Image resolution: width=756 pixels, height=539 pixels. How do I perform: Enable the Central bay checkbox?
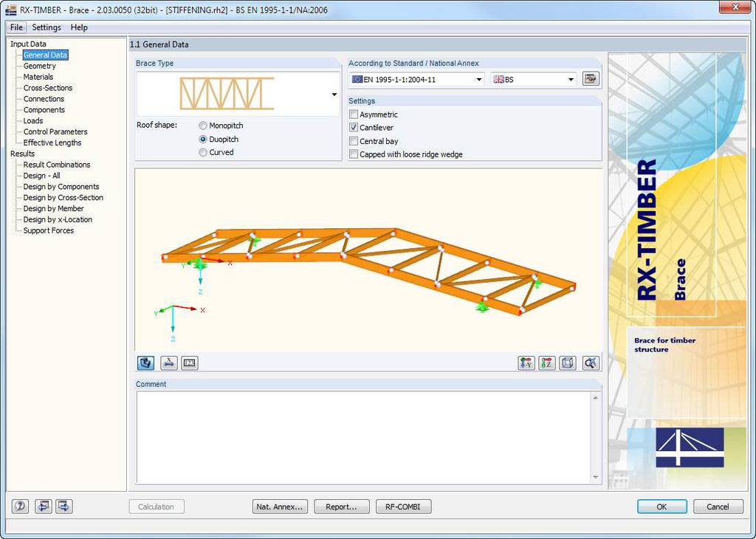pyautogui.click(x=354, y=141)
